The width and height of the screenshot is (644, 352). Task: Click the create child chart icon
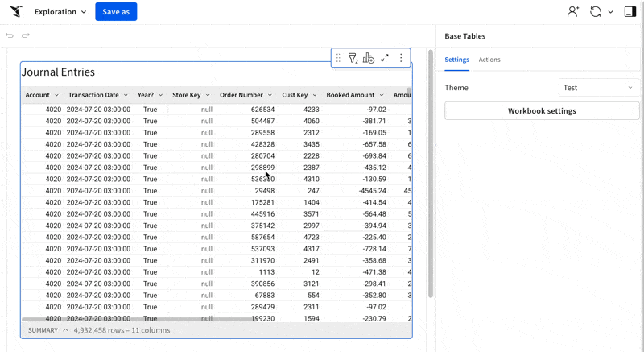pyautogui.click(x=369, y=58)
